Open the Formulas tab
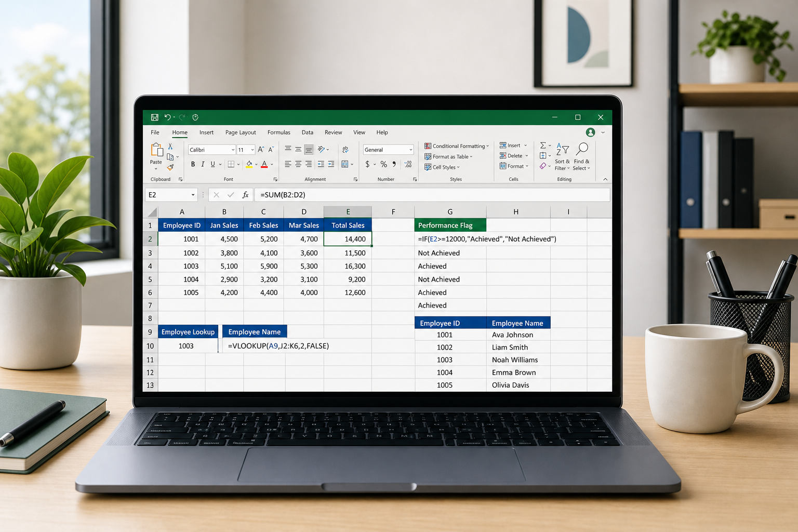The height and width of the screenshot is (532, 798). [279, 132]
